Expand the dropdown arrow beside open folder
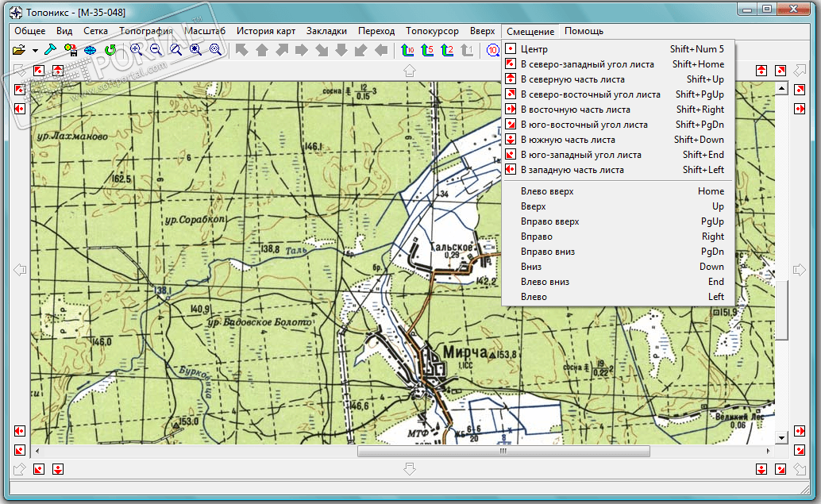 36,51
